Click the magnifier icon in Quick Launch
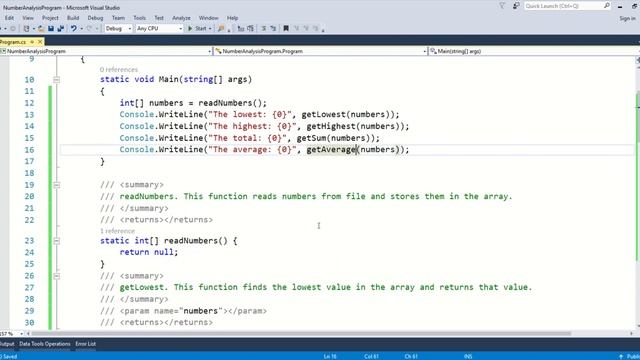This screenshot has width=640, height=360. 607,6
